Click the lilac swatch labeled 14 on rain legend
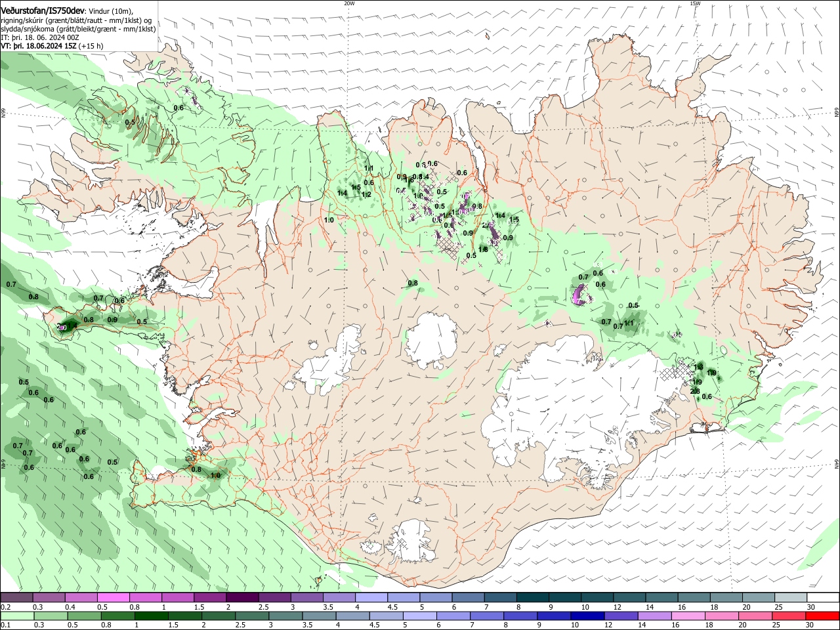840x630 pixels. click(654, 616)
